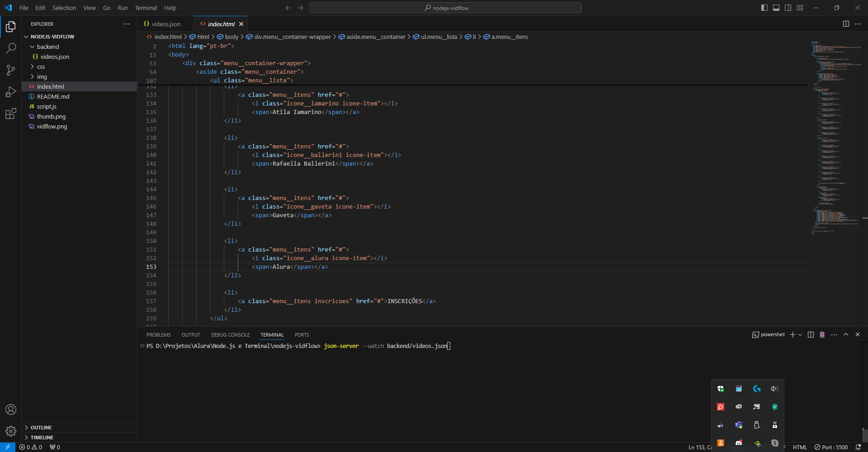Select HTML language mode in status bar
The width and height of the screenshot is (868, 452).
pyautogui.click(x=800, y=447)
